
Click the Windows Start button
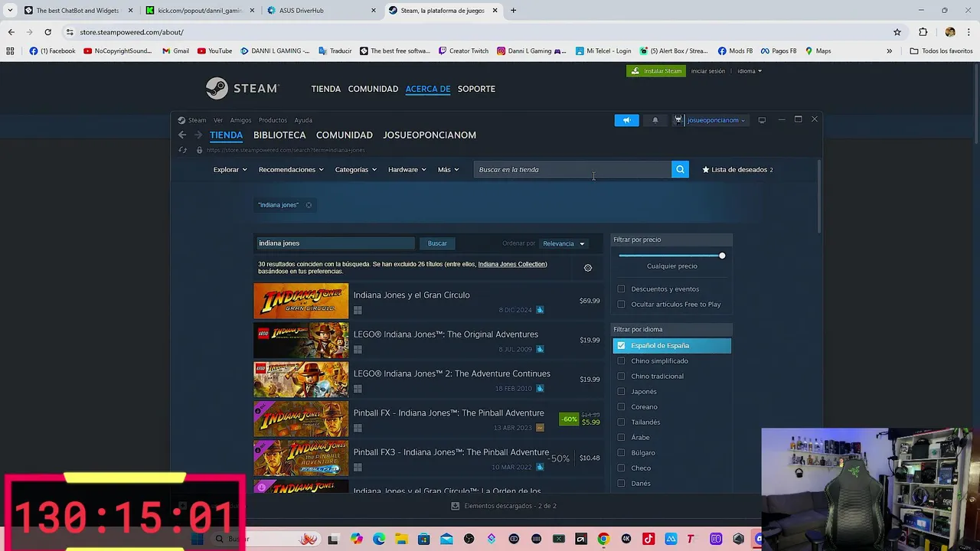coord(198,539)
